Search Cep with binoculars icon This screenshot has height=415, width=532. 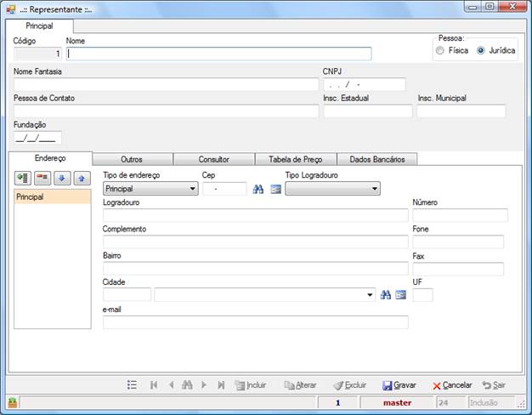(258, 189)
